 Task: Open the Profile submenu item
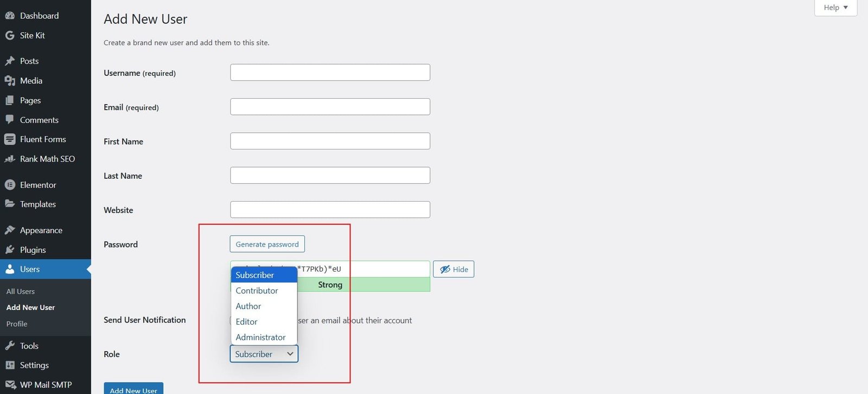(17, 324)
